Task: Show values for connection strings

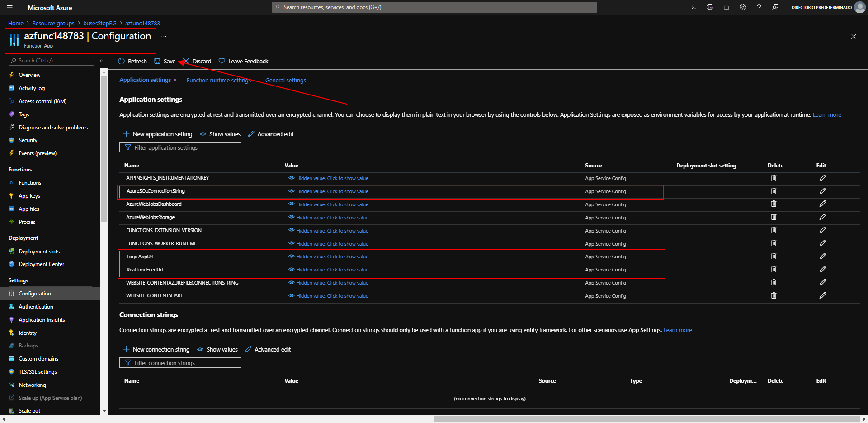Action: click(x=217, y=349)
